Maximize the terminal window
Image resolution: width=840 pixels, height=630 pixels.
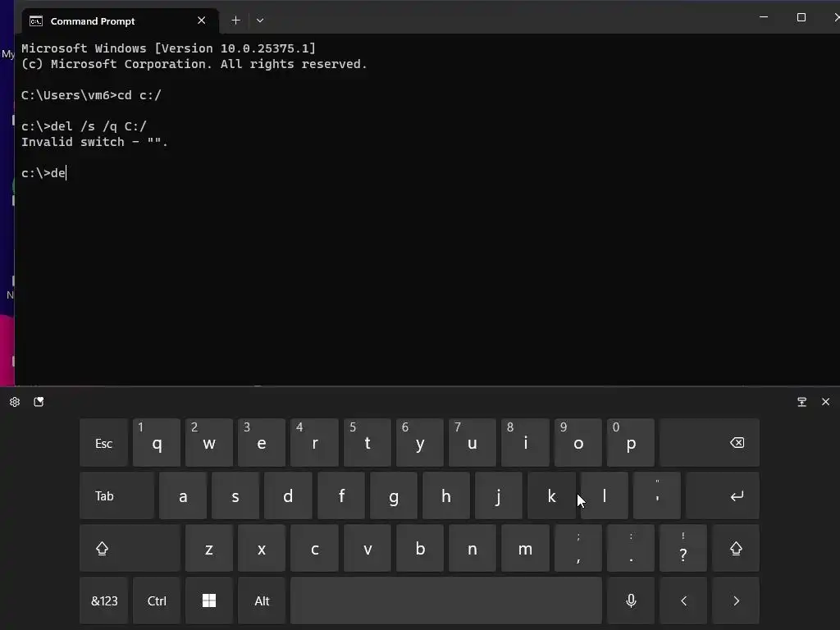click(801, 17)
